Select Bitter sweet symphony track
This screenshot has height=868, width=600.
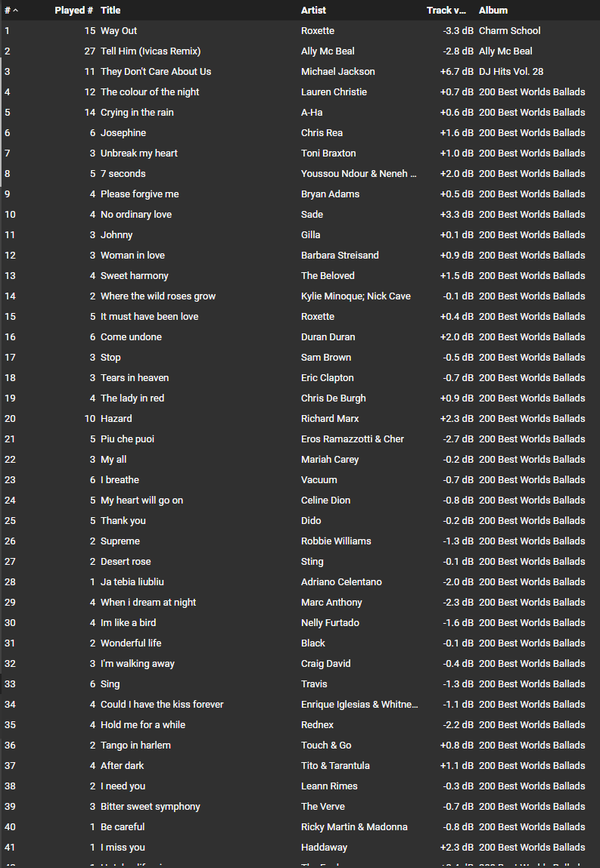coord(151,807)
